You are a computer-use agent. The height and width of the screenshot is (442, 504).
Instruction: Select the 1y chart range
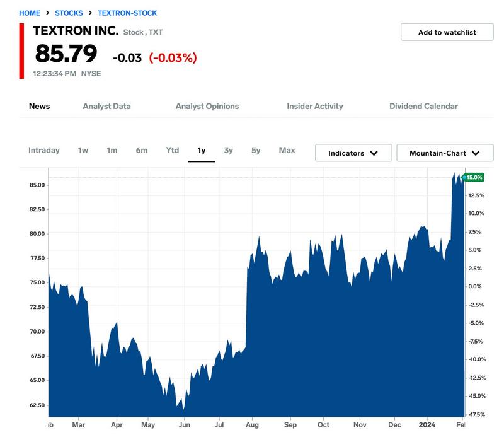point(202,150)
